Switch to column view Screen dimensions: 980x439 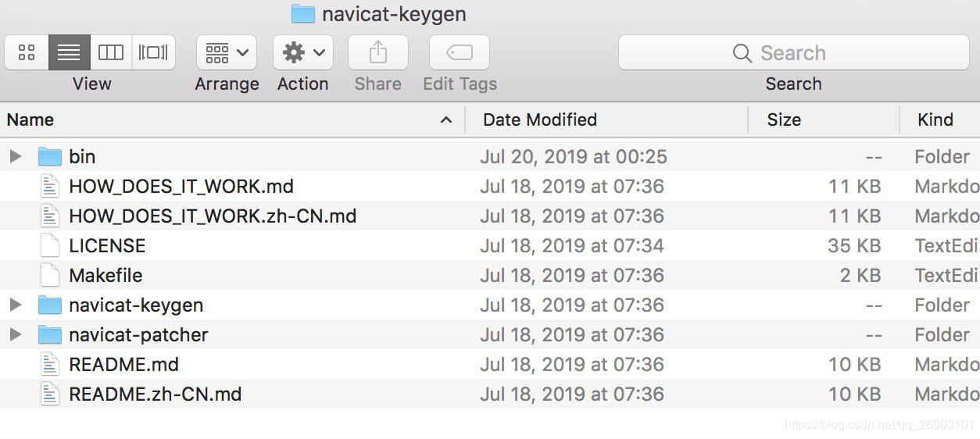[x=111, y=52]
